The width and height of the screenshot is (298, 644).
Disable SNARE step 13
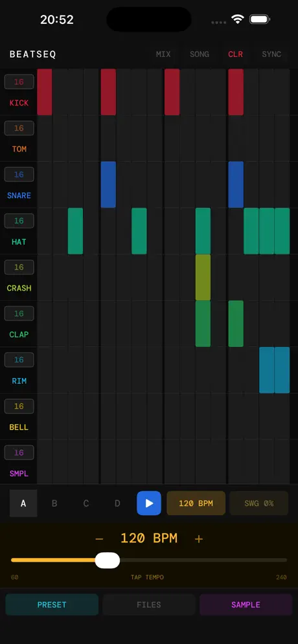point(236,184)
